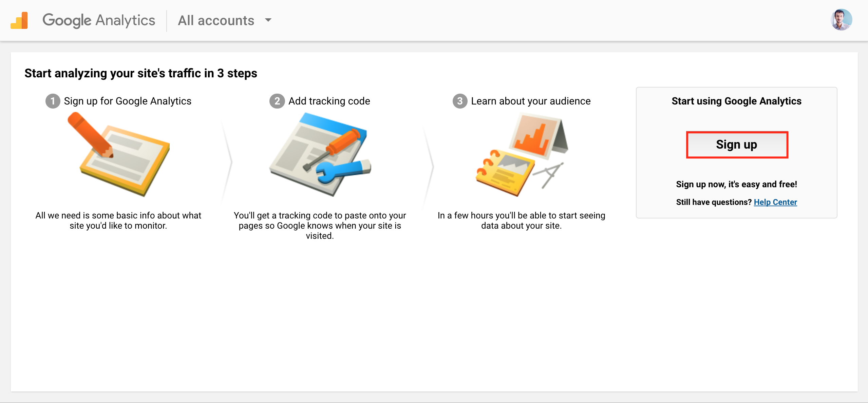This screenshot has height=403, width=868.
Task: Click the step 2 number badge
Action: (277, 101)
